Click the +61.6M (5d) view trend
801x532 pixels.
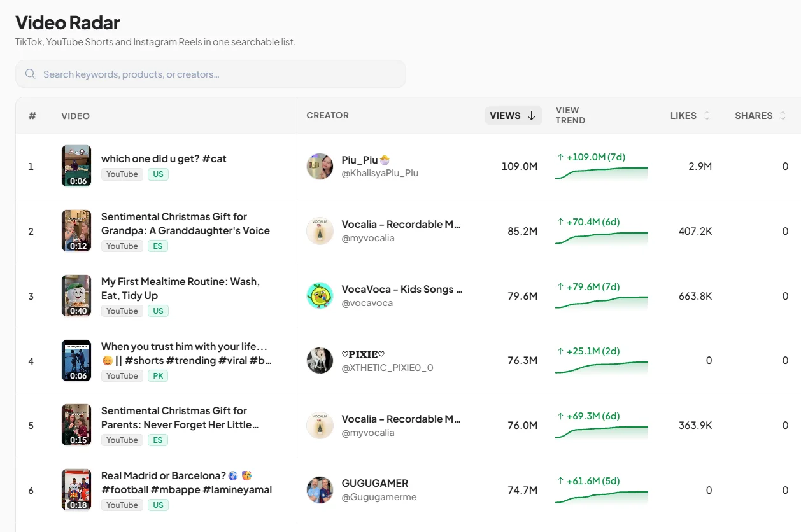pyautogui.click(x=588, y=481)
